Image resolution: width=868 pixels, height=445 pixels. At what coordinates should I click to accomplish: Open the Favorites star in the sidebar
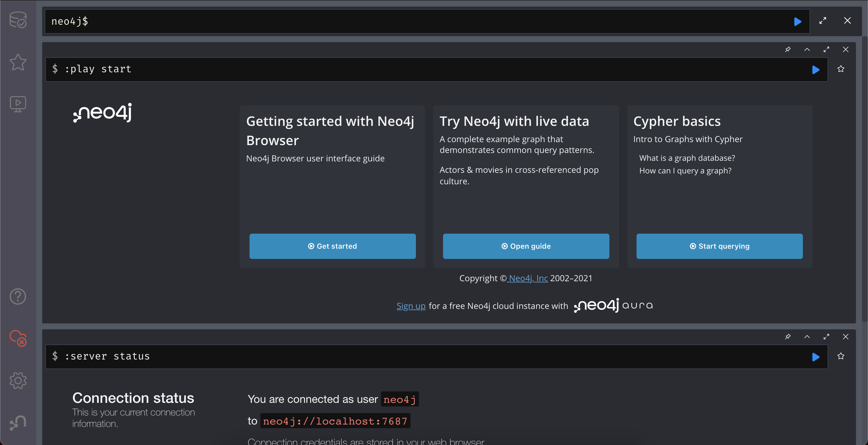click(x=18, y=62)
